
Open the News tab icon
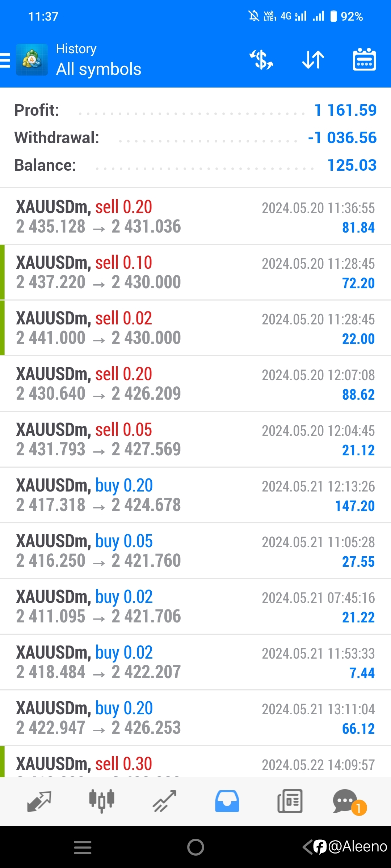[290, 801]
